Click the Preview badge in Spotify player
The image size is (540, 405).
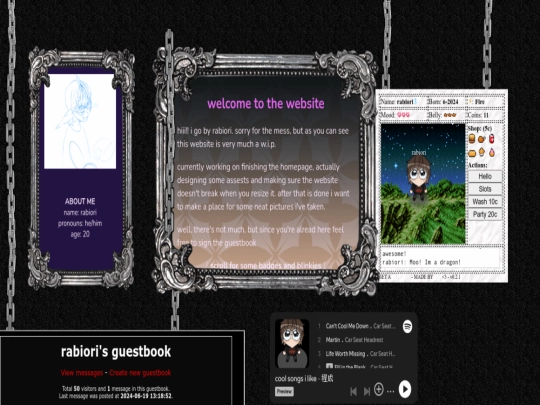click(284, 391)
